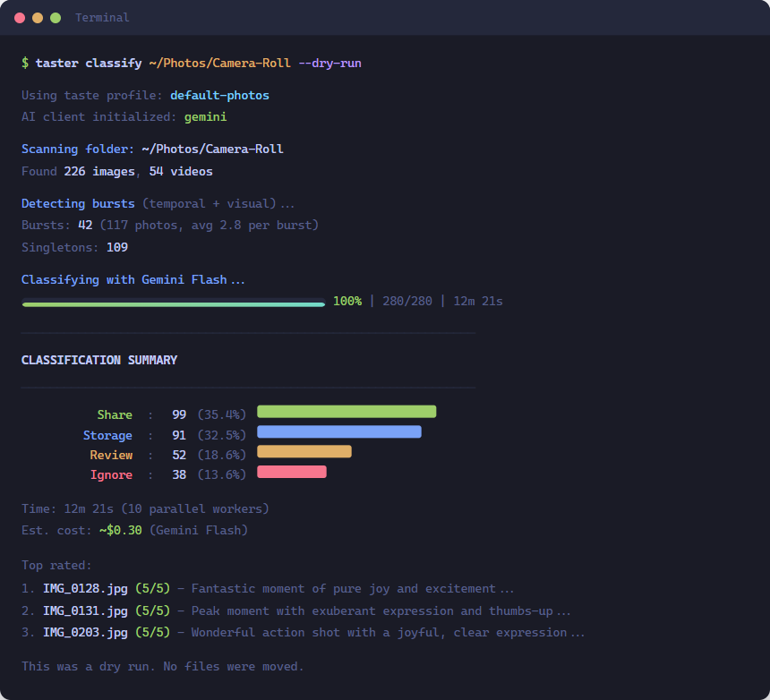Click Storage count '91'
The image size is (770, 700).
(x=179, y=435)
